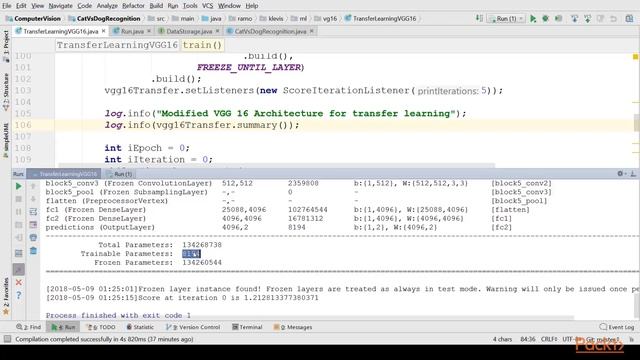Screen dimensions: 640x360
Task: Open the Analyze menu
Action: click(x=107, y=6)
